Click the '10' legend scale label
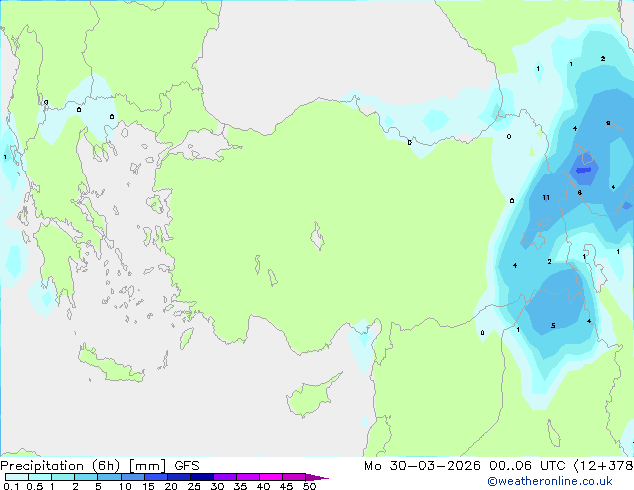This screenshot has height=490, width=634. coord(125,486)
